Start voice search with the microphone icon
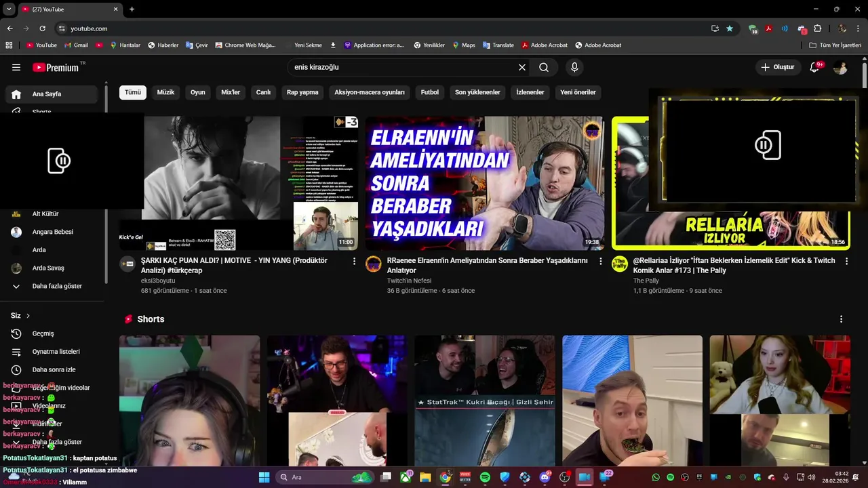 [x=574, y=67]
